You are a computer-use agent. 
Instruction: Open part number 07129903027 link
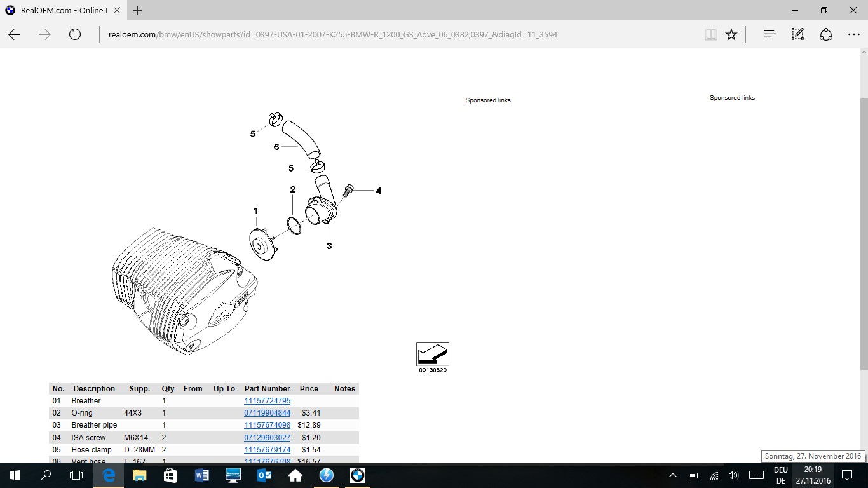coord(268,438)
